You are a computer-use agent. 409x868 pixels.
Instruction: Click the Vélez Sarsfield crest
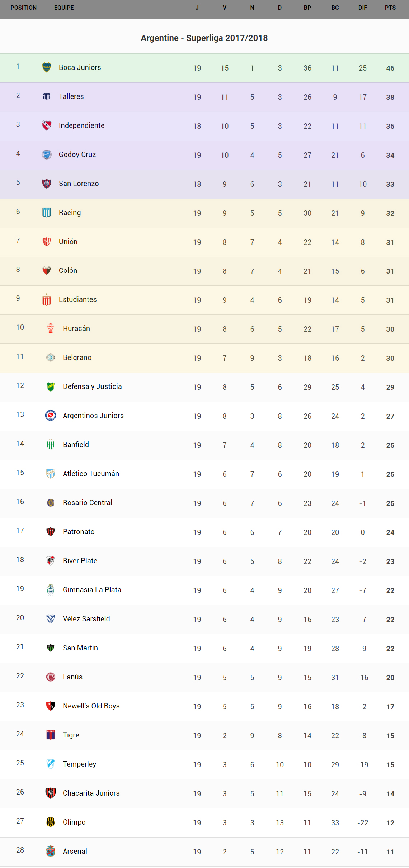tap(51, 619)
